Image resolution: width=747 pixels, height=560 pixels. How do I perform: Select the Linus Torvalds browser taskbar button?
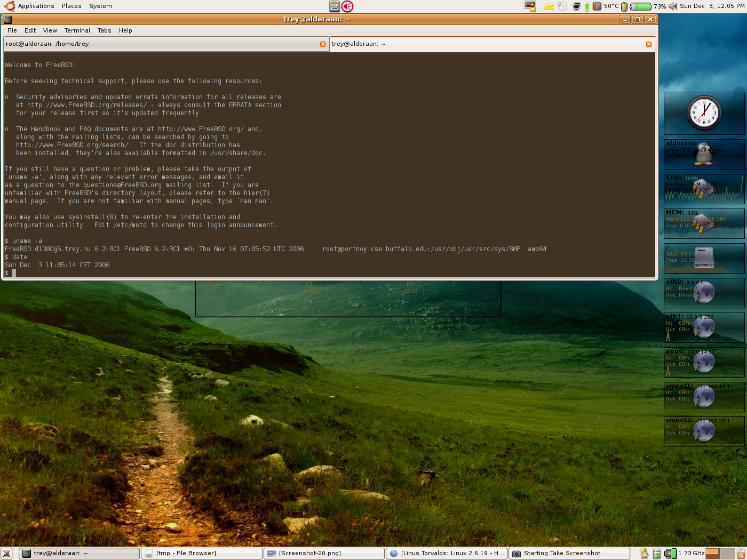(447, 554)
